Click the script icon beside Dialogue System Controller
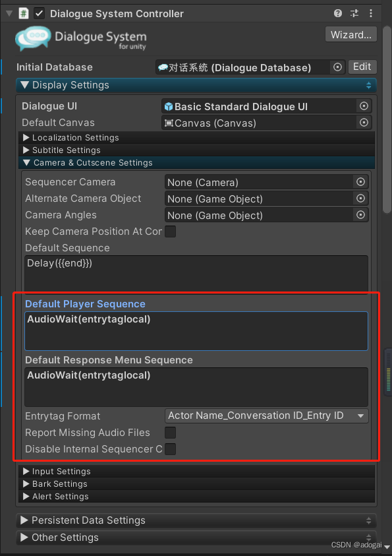 point(24,13)
